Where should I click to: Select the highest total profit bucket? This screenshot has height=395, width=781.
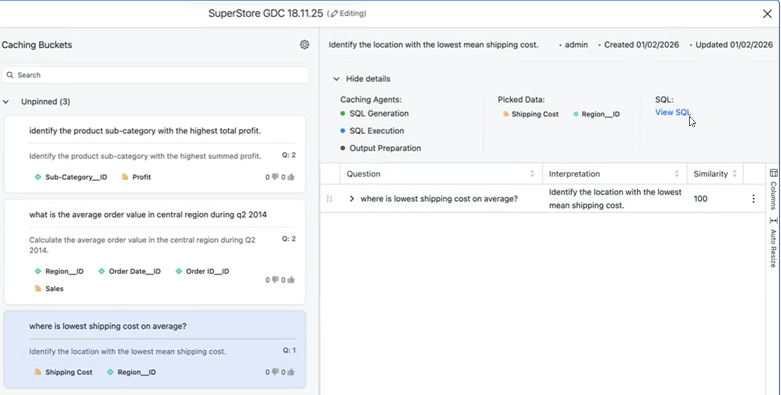pos(154,154)
